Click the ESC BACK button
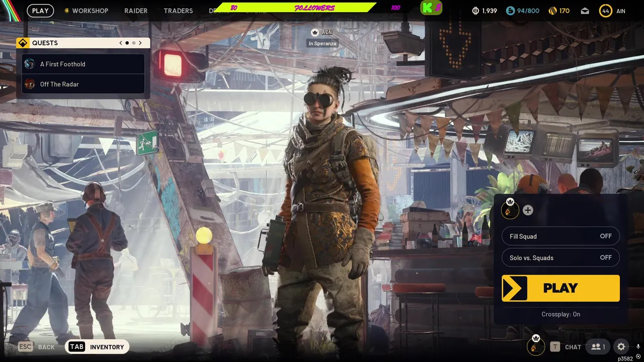Viewport: 644px width, 362px height. tap(36, 347)
